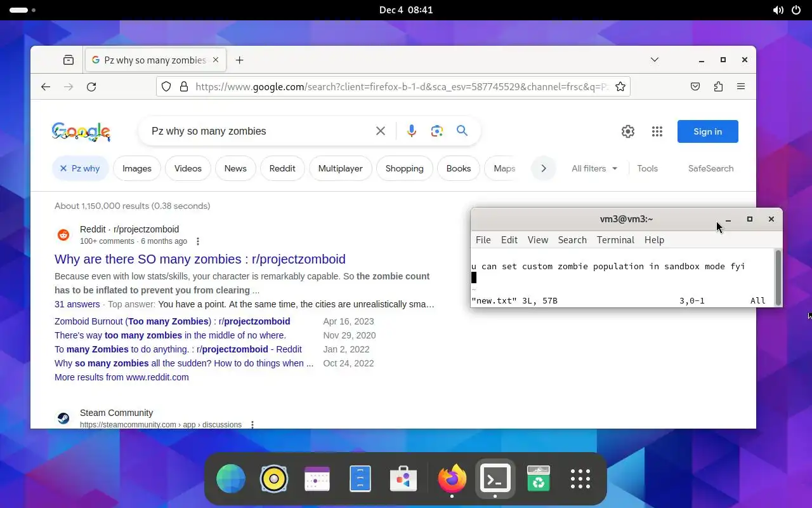
Task: Open the Help menu in terminal
Action: pos(654,240)
